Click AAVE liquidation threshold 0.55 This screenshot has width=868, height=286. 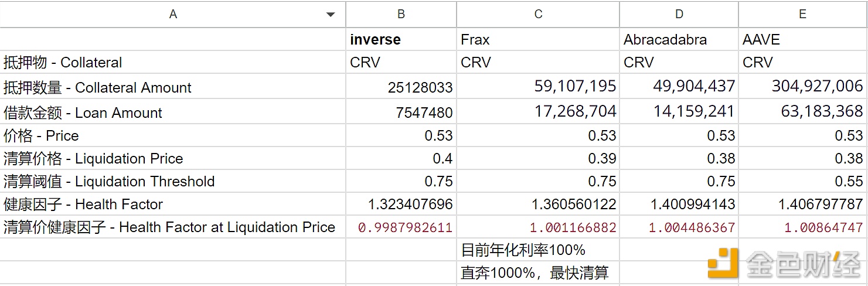[802, 181]
